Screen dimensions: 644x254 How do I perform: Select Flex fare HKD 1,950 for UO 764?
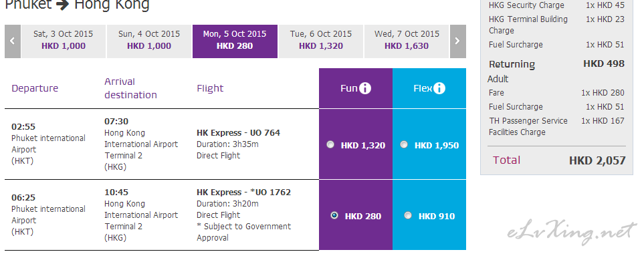[404, 144]
